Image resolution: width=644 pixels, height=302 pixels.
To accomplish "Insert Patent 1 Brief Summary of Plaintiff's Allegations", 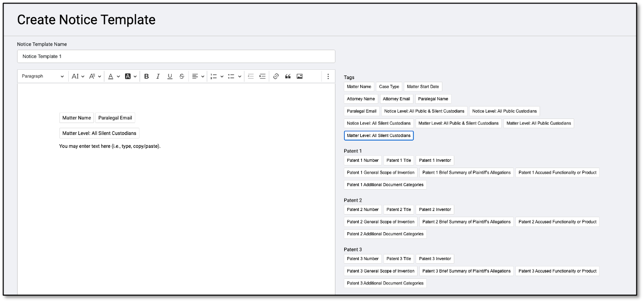I will [x=467, y=173].
